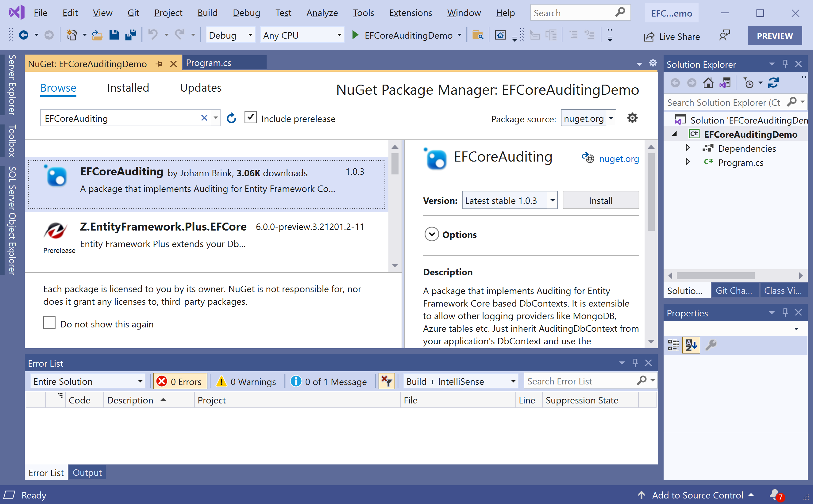Click the Open File folder icon
Viewport: 813px width, 504px height.
[97, 35]
